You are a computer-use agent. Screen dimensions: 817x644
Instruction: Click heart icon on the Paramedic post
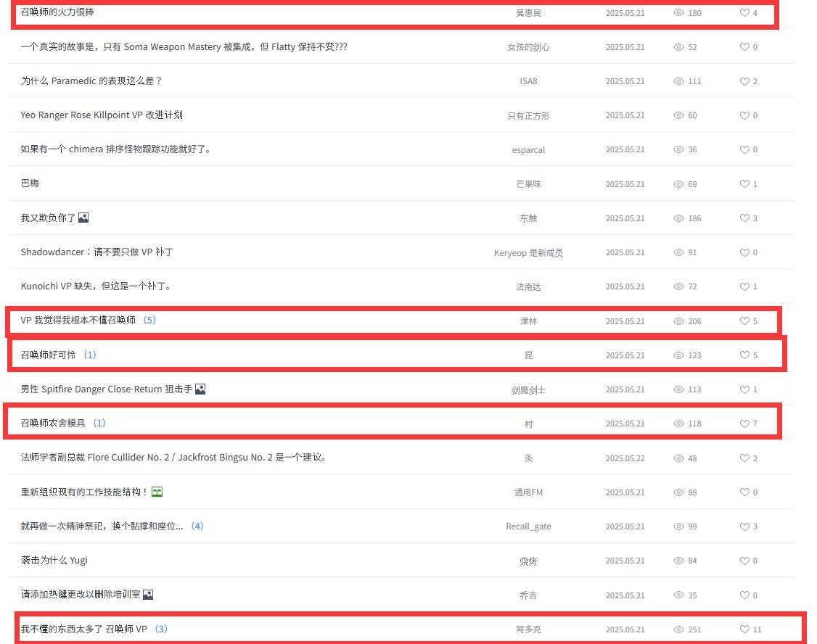pyautogui.click(x=744, y=81)
